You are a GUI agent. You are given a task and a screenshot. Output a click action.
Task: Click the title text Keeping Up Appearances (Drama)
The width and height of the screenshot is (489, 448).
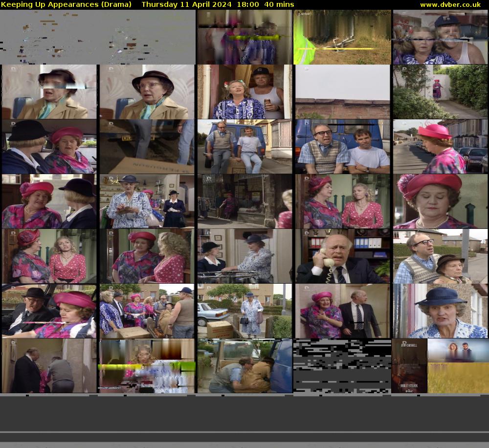66,4
